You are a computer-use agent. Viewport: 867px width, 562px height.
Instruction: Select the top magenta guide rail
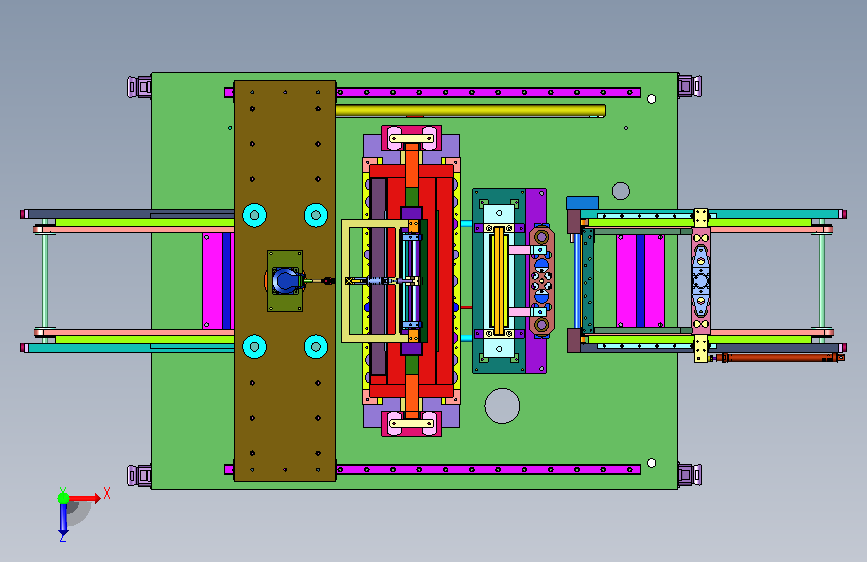pyautogui.click(x=488, y=92)
